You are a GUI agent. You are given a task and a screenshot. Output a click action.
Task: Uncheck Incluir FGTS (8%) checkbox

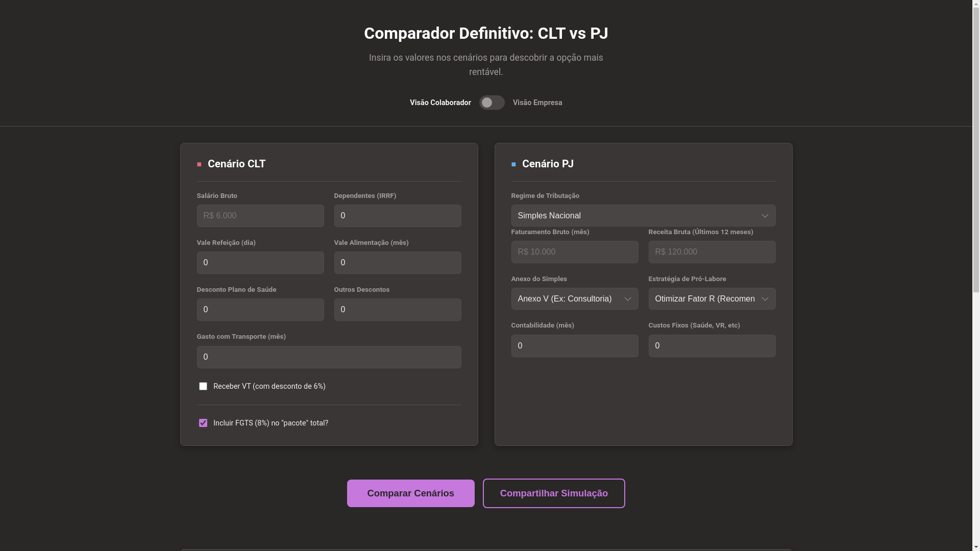(x=203, y=423)
